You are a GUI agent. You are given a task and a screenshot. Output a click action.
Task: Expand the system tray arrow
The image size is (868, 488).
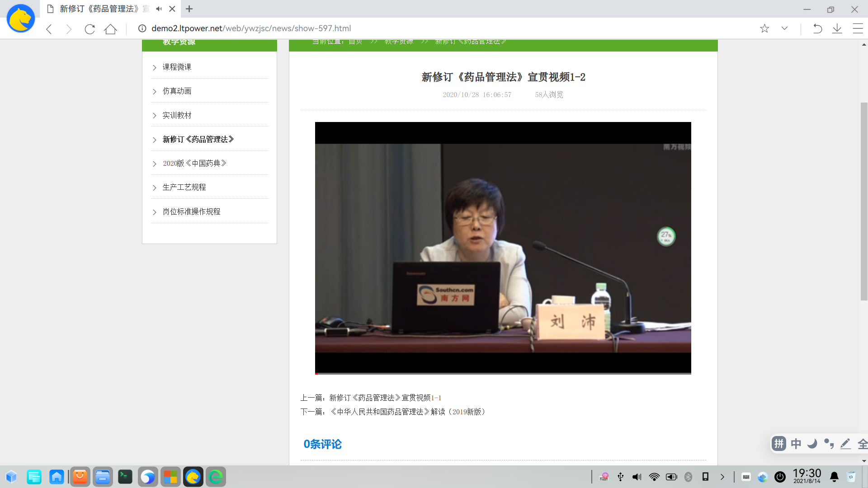tap(722, 477)
